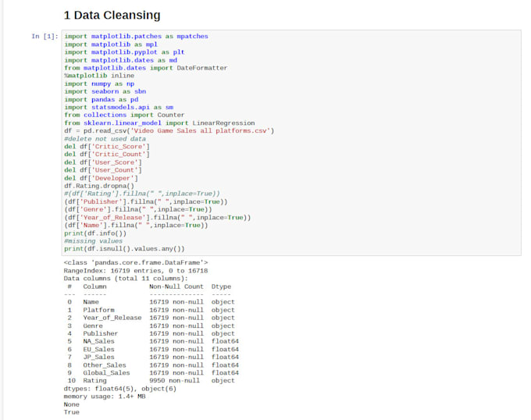Click the 'Global_Sales' row in output table
This screenshot has width=531, height=420.
(153, 373)
